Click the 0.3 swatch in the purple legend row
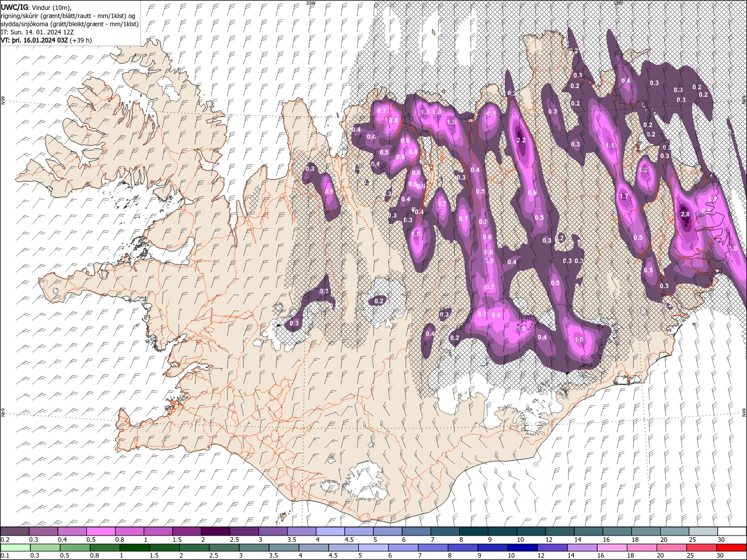747x560 pixels. click(44, 531)
